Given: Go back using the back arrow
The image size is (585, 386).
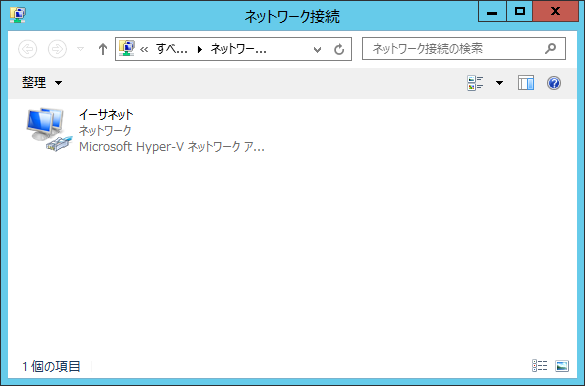Looking at the screenshot, I should pos(28,49).
